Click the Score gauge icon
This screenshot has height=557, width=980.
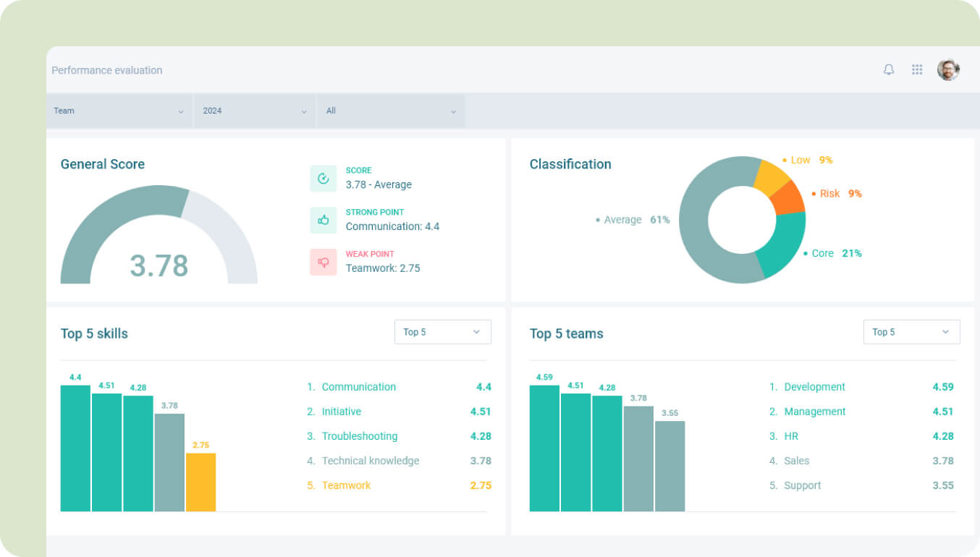[x=324, y=179]
